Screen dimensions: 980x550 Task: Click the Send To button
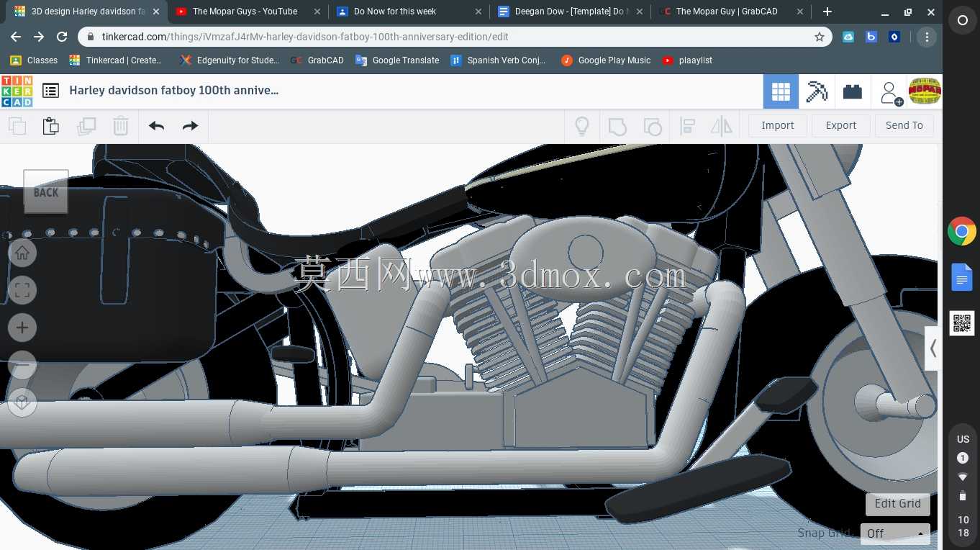(904, 125)
